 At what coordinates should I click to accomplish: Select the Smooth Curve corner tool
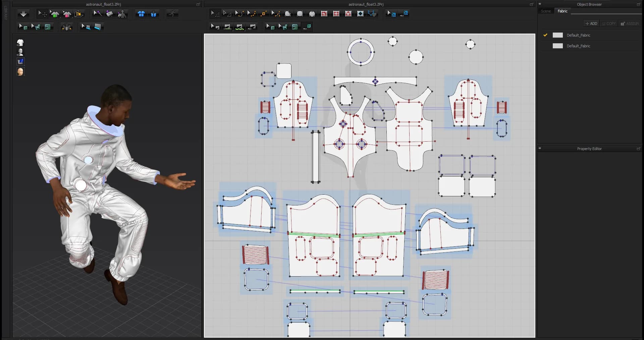(275, 14)
